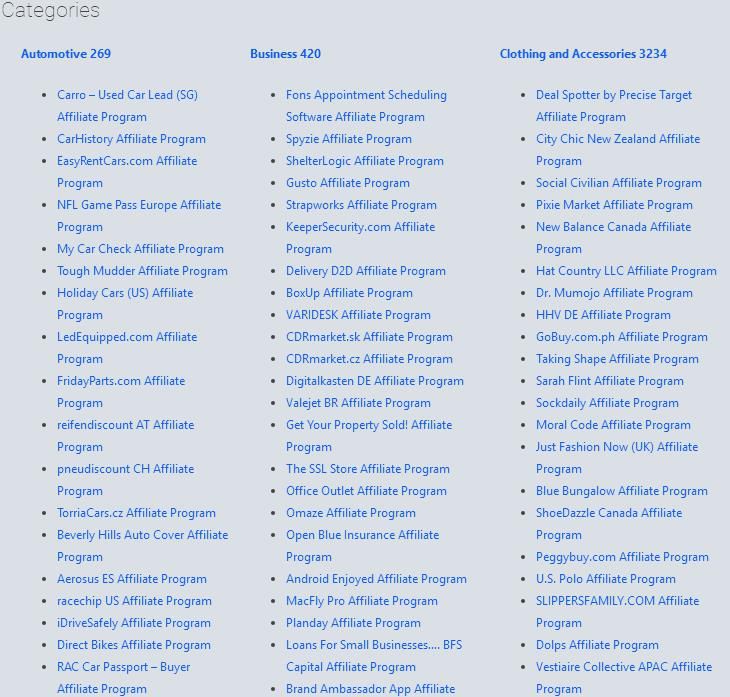Select Sarah Flint Affiliate Program
This screenshot has height=697, width=730.
[609, 381]
